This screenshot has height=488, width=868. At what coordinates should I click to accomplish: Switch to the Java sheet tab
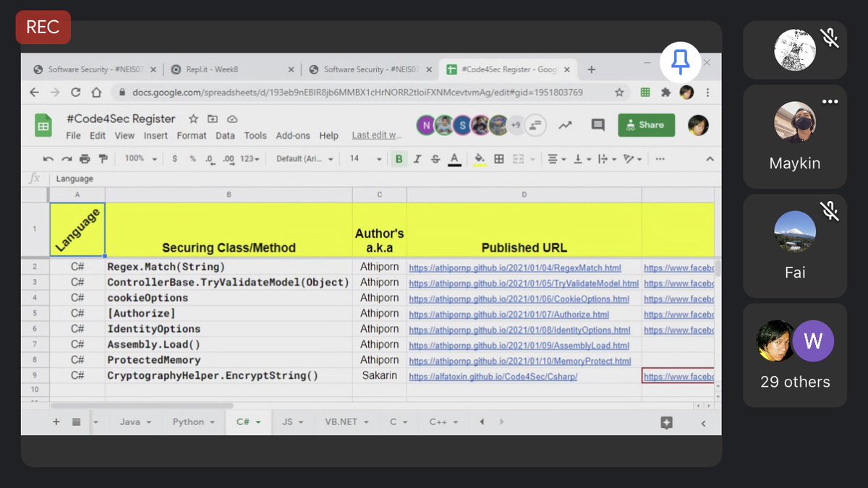[x=135, y=421]
